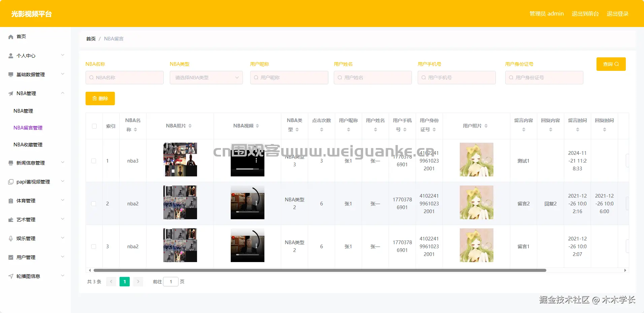Focus the 用户手机号 search field
The image size is (644, 313).
457,78
